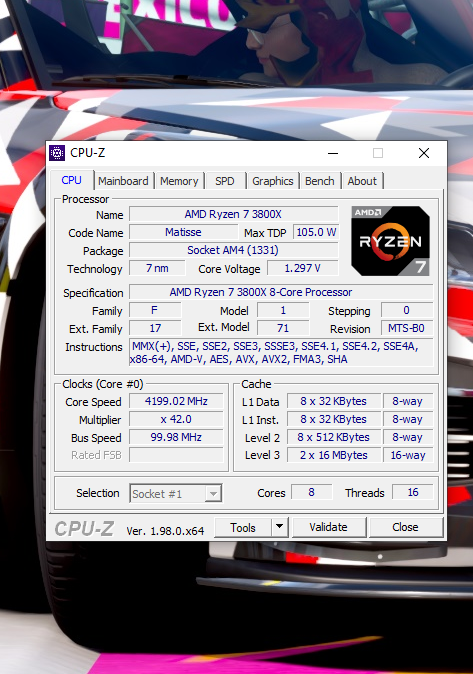Click the Code Name value Matisse
Viewport: 473px width, 674px height.
click(183, 232)
